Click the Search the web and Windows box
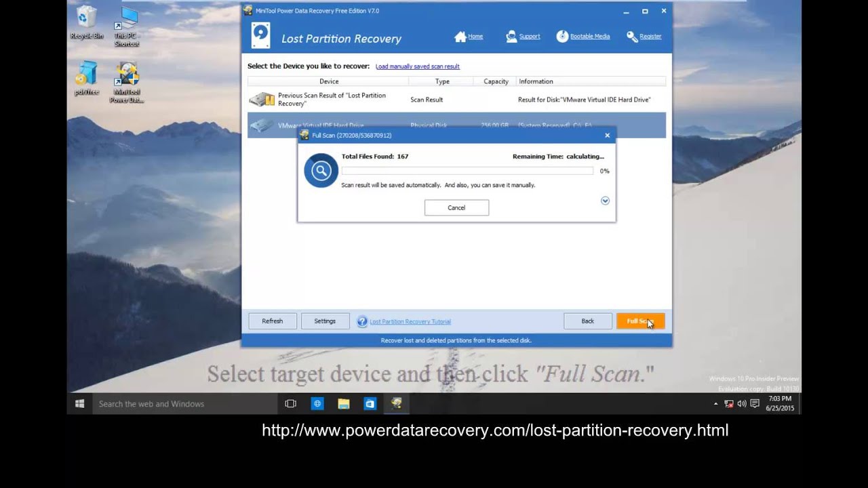Viewport: 868px width, 488px height. click(x=186, y=404)
